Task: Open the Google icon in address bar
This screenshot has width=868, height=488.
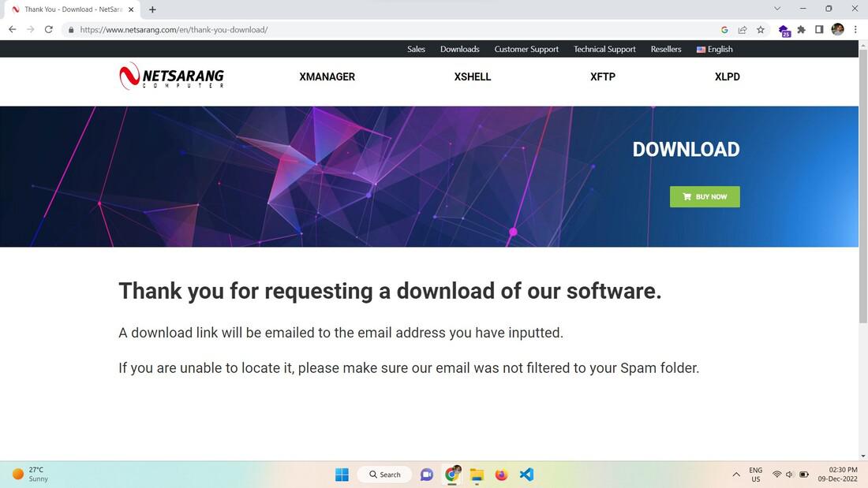Action: [724, 30]
